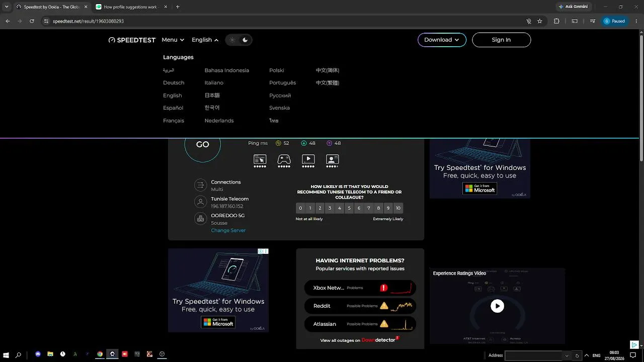Open the Reddit possible problems report
644x362 pixels.
pos(360,306)
